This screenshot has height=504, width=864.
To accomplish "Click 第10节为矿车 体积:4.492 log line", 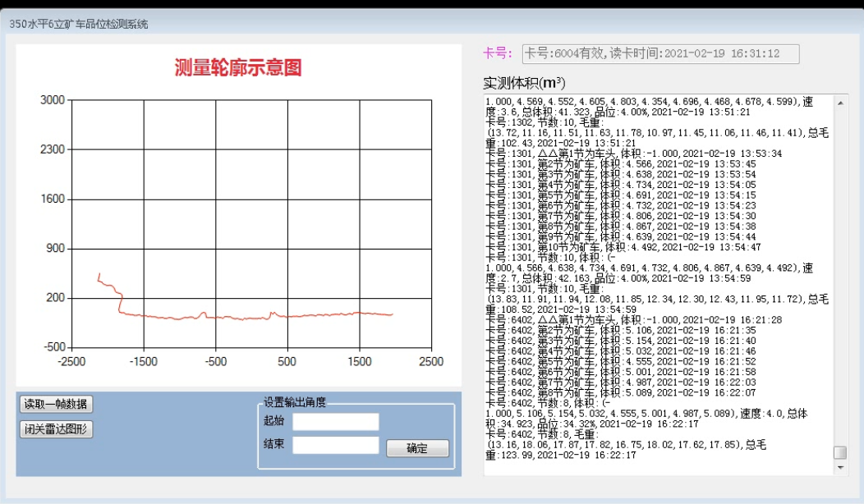I will [x=623, y=247].
